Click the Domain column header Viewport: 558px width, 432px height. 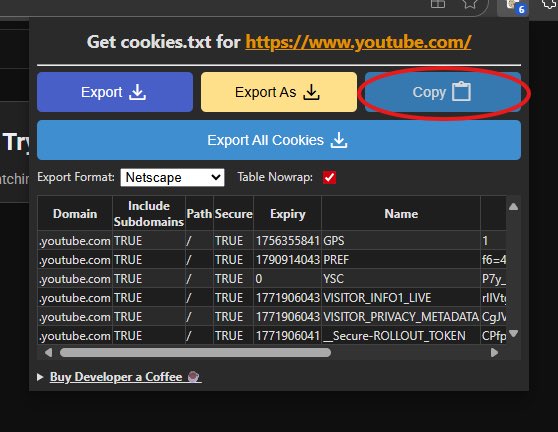tap(75, 214)
